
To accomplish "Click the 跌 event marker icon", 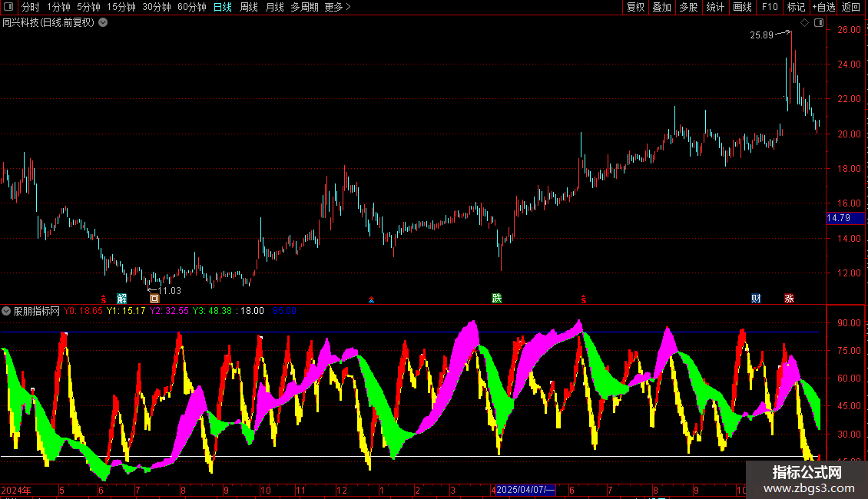I will 497,299.
